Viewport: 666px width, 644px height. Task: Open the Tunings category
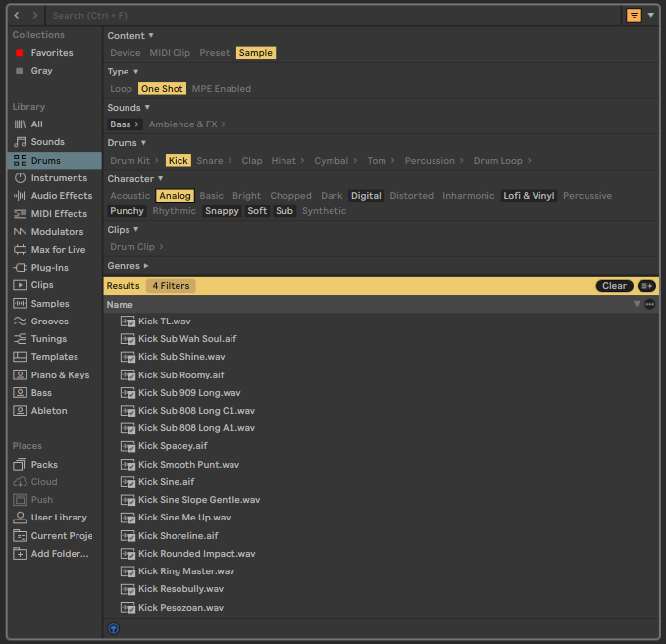[40, 339]
